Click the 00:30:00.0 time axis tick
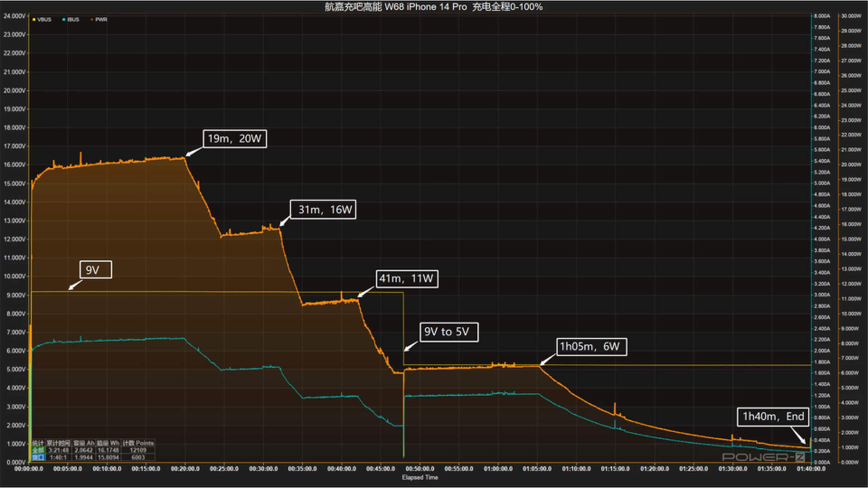Screen dimensions: 868x488 click(x=263, y=469)
